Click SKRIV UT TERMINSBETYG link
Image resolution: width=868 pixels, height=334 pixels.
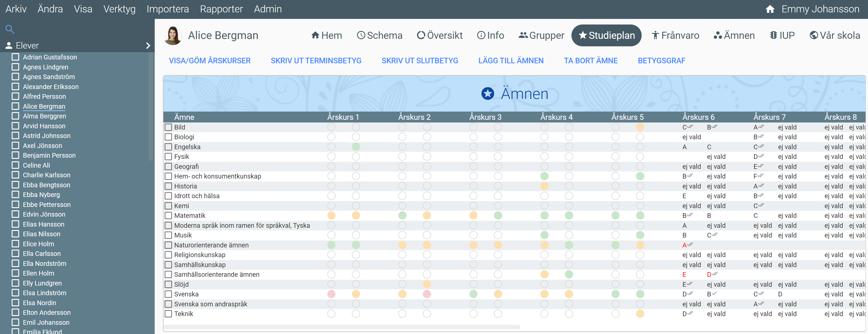pos(316,61)
